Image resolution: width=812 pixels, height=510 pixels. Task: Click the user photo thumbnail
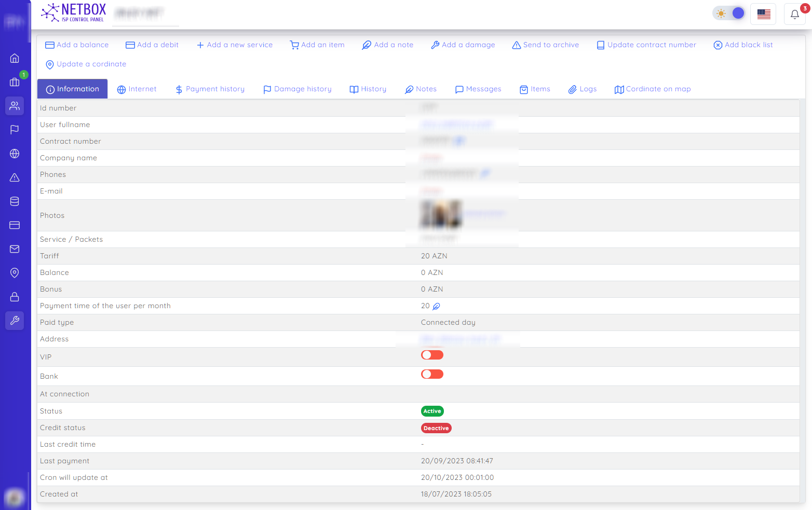(440, 214)
